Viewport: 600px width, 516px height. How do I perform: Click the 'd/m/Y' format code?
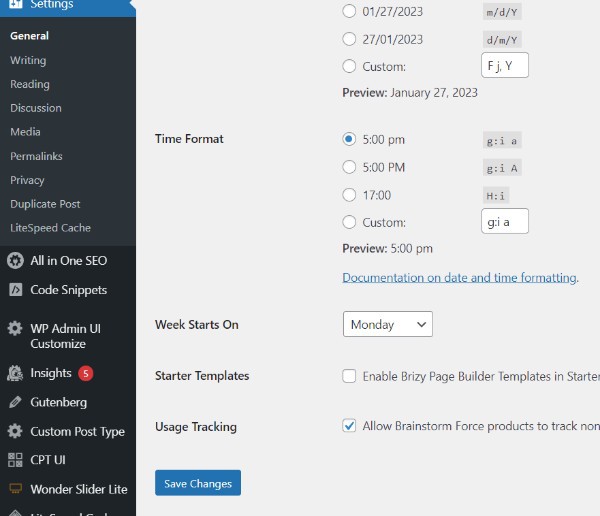[502, 40]
